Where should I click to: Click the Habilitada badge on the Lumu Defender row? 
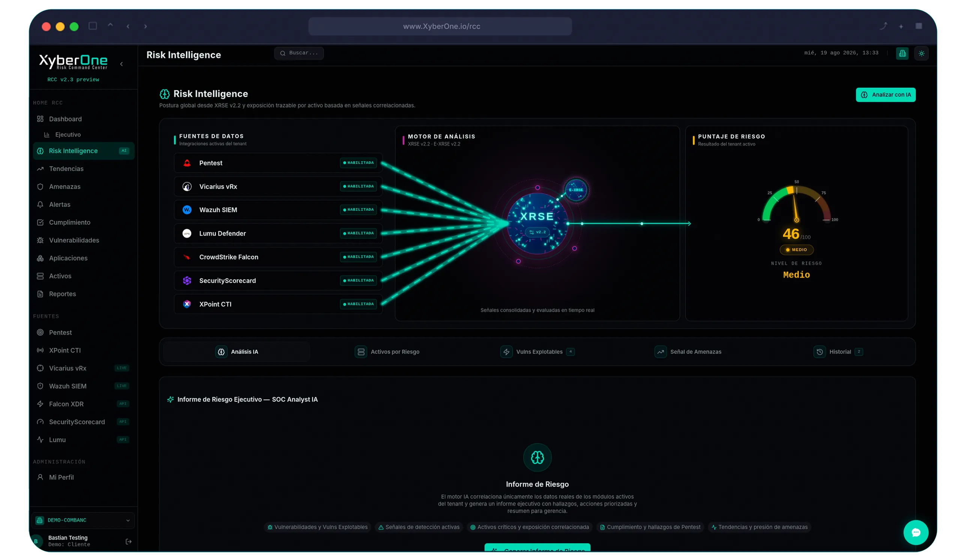[x=358, y=233]
